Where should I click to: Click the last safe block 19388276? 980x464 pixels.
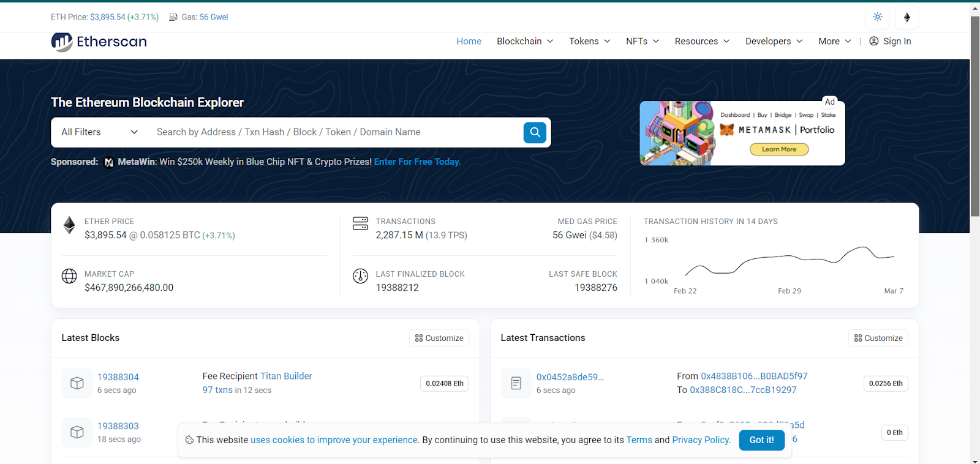(x=596, y=288)
